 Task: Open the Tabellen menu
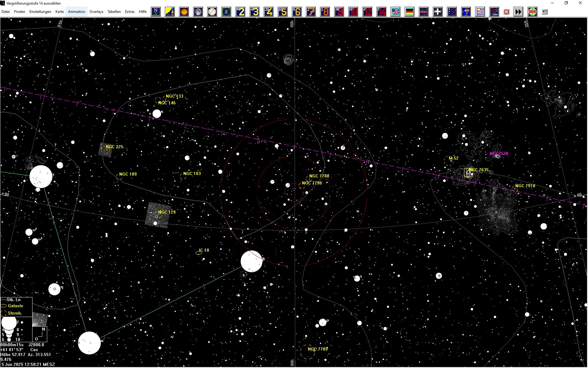pos(114,12)
